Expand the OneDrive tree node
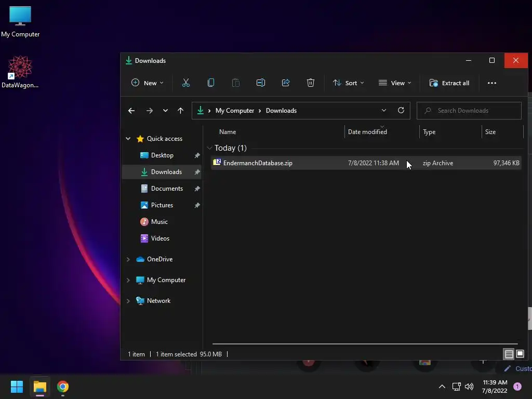The width and height of the screenshot is (532, 399). [128, 259]
